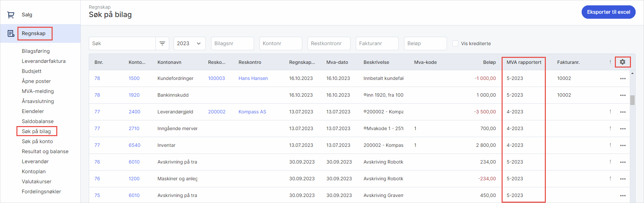Open account 1500 link
This screenshot has height=203, width=644.
click(x=134, y=78)
